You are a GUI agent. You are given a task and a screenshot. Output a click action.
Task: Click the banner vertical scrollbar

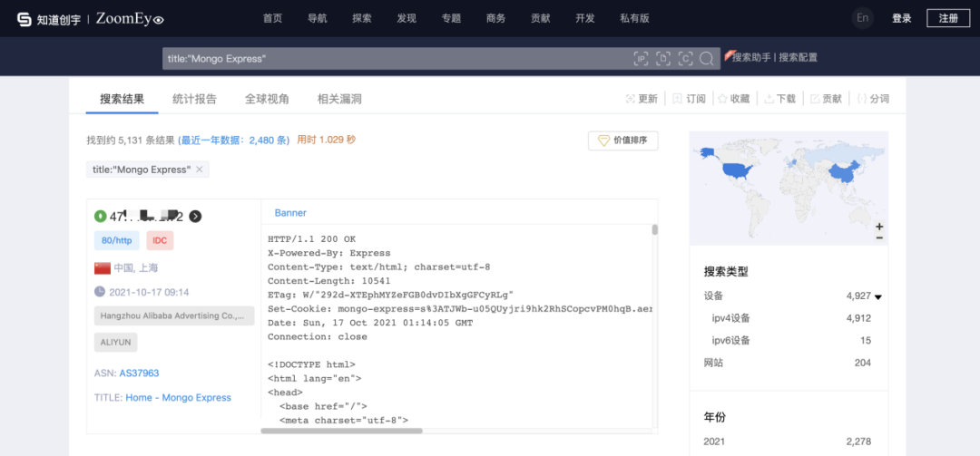pyautogui.click(x=654, y=229)
